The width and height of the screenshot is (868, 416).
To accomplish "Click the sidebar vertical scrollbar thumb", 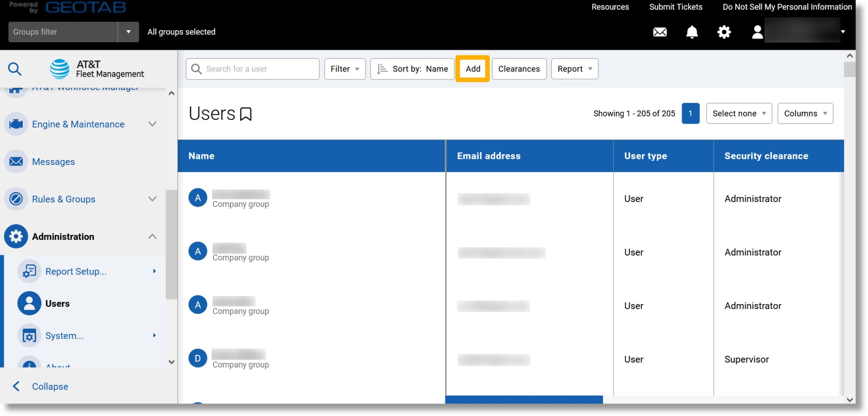I will pos(171,244).
